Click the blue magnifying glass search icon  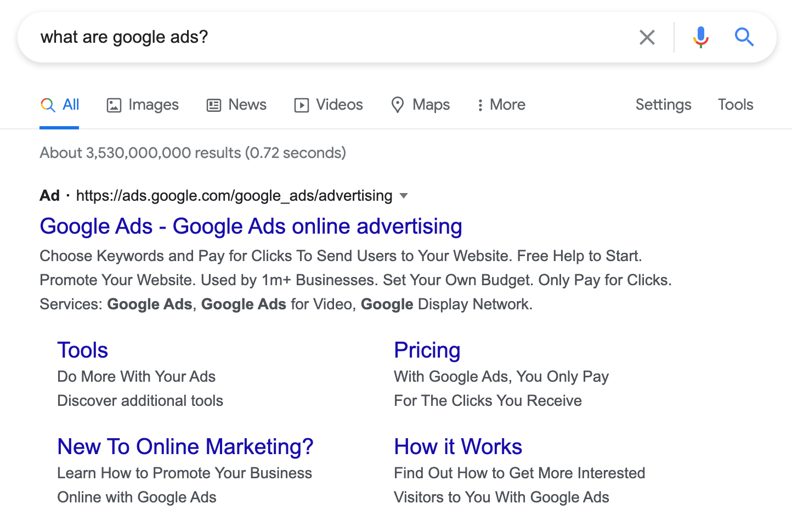(x=744, y=37)
